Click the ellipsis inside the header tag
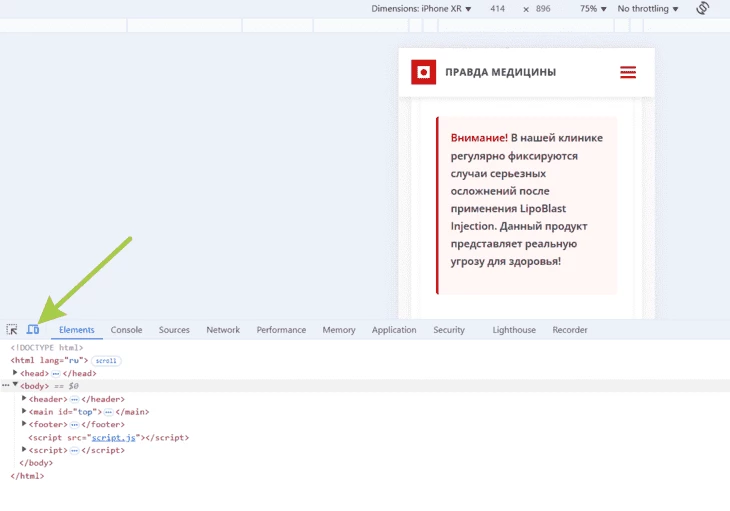The height and width of the screenshot is (511, 730). point(74,399)
